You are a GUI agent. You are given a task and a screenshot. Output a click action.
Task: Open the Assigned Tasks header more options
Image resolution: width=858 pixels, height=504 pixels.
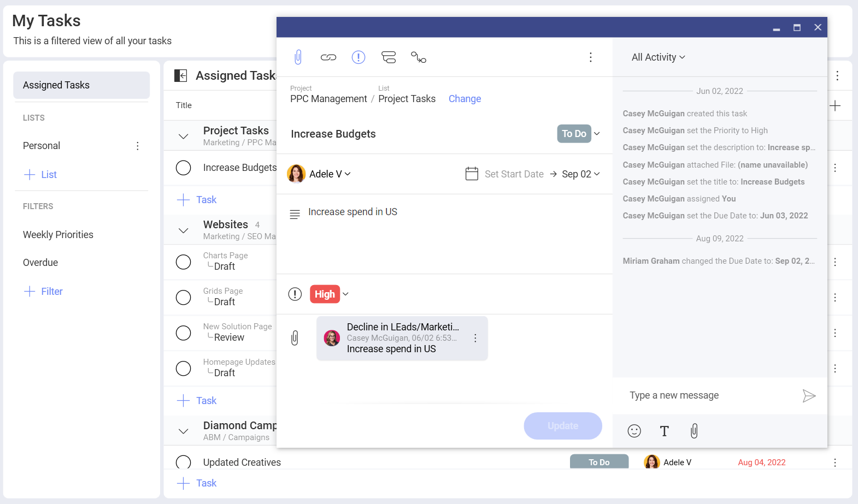coord(837,76)
